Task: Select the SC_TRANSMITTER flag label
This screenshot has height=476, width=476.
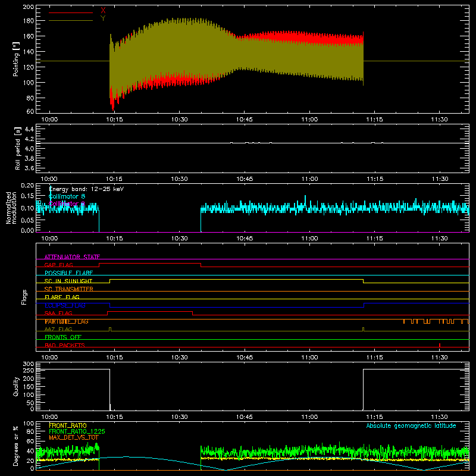Action: click(69, 289)
